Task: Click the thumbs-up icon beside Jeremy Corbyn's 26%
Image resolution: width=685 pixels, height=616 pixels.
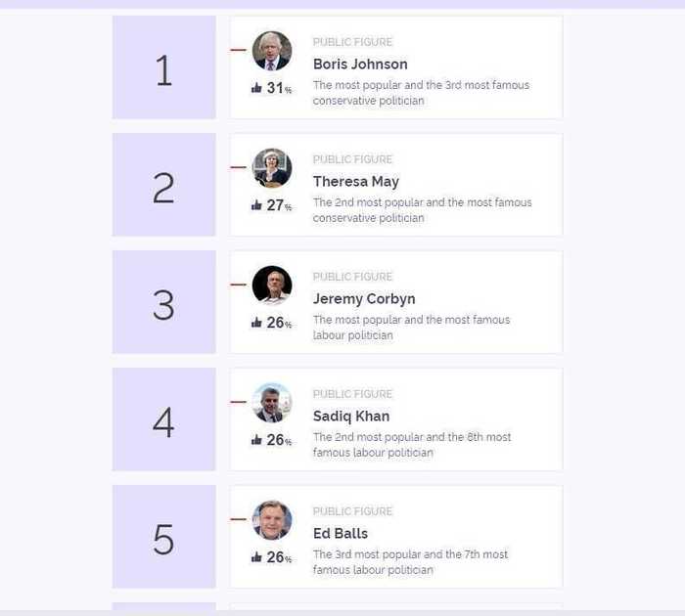Action: [256, 323]
